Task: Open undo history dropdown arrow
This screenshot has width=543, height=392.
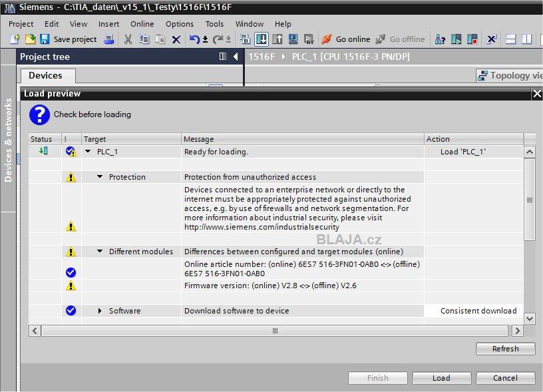Action: (x=206, y=39)
